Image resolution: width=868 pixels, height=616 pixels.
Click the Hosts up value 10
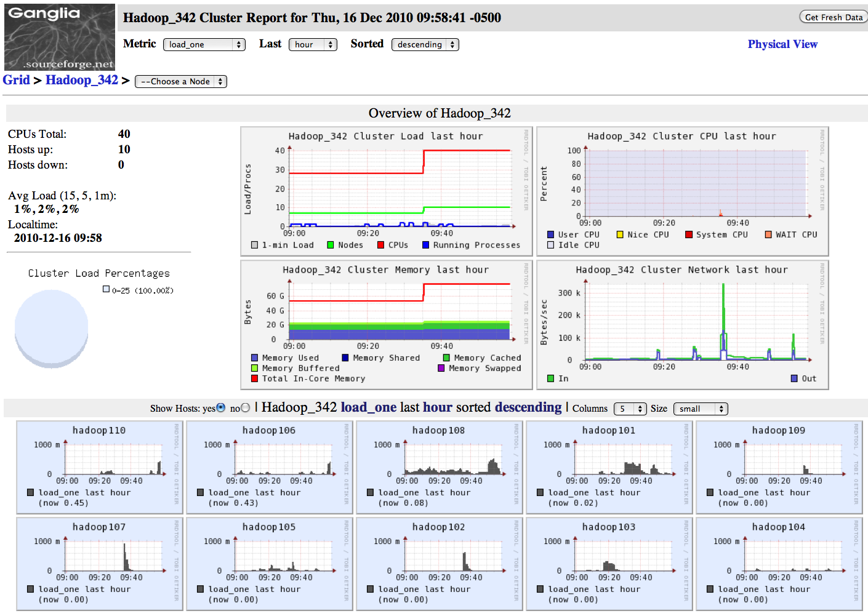[124, 150]
